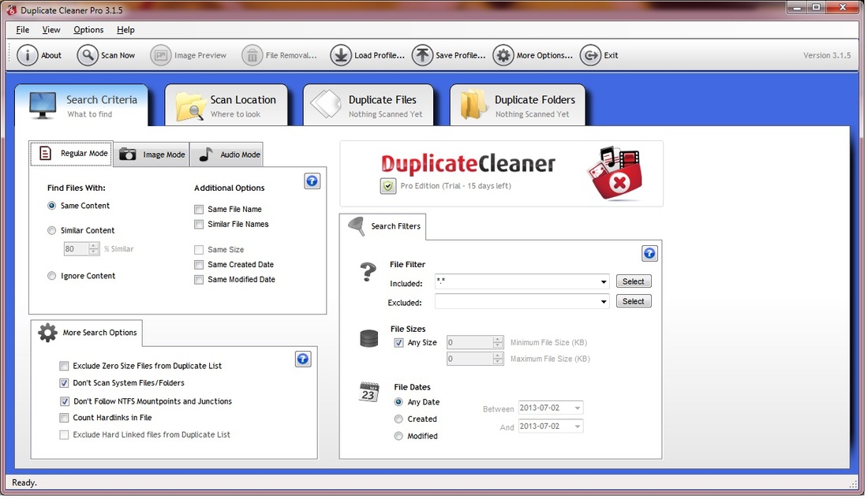Screen dimensions: 868x499
Task: Click the File Dates calendar icon
Action: tap(369, 392)
